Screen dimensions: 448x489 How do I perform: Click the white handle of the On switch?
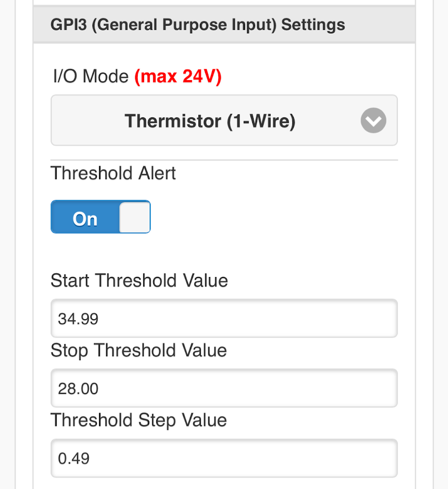coord(135,217)
